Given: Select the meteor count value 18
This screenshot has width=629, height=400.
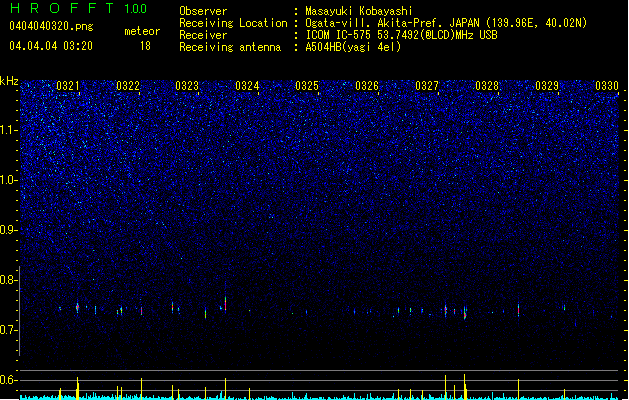Looking at the screenshot, I should click(145, 46).
